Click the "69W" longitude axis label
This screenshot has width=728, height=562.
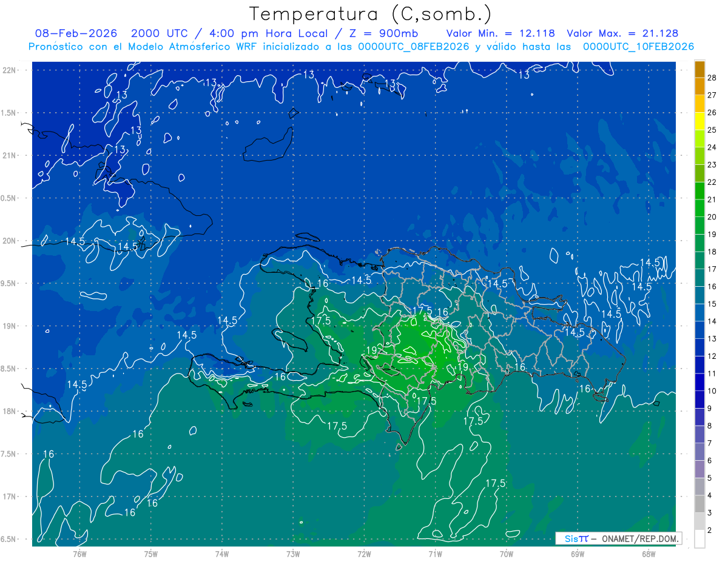(578, 554)
